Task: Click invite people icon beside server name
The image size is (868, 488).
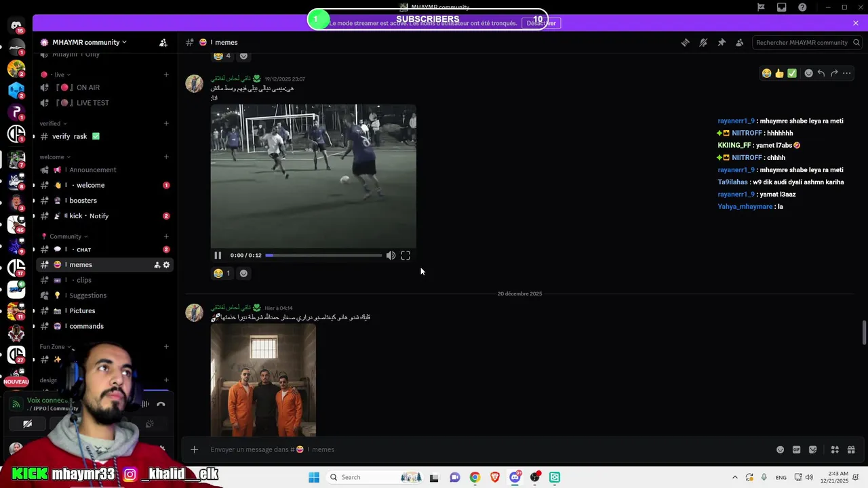Action: click(163, 42)
